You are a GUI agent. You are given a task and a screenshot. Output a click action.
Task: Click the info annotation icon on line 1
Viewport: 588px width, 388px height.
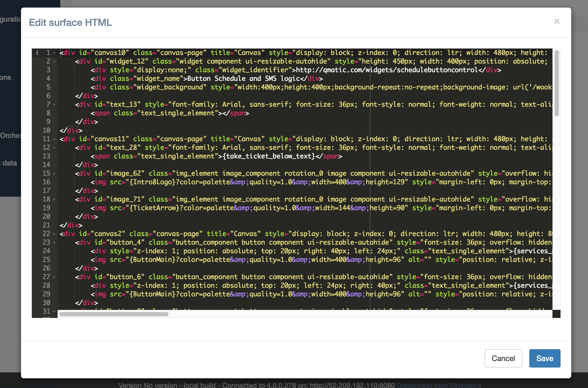pos(37,53)
